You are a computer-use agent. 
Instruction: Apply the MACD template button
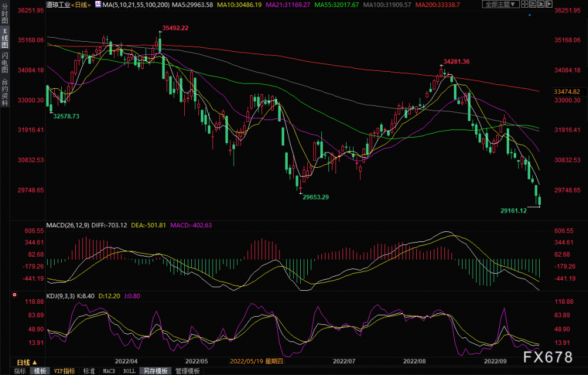click(x=109, y=371)
